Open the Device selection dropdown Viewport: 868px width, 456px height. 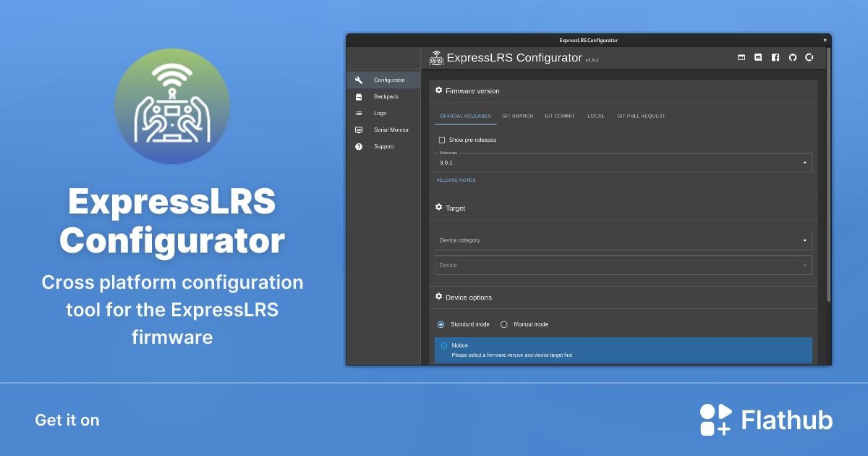pos(622,265)
